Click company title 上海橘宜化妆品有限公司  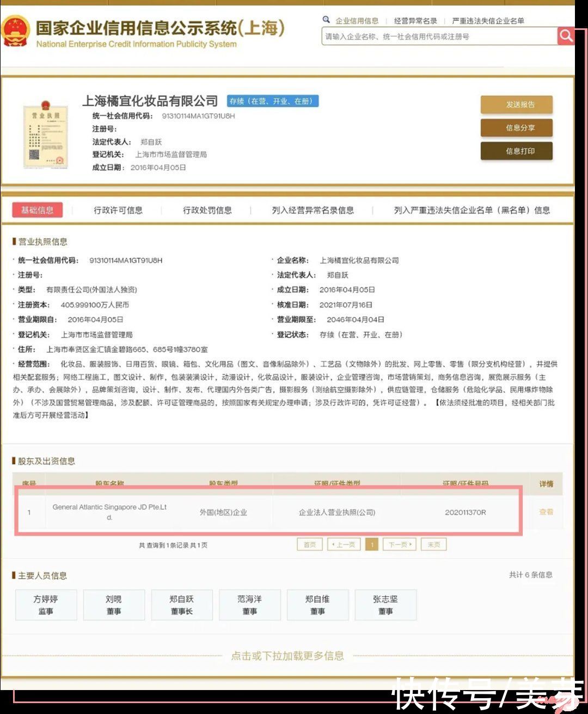pyautogui.click(x=150, y=101)
